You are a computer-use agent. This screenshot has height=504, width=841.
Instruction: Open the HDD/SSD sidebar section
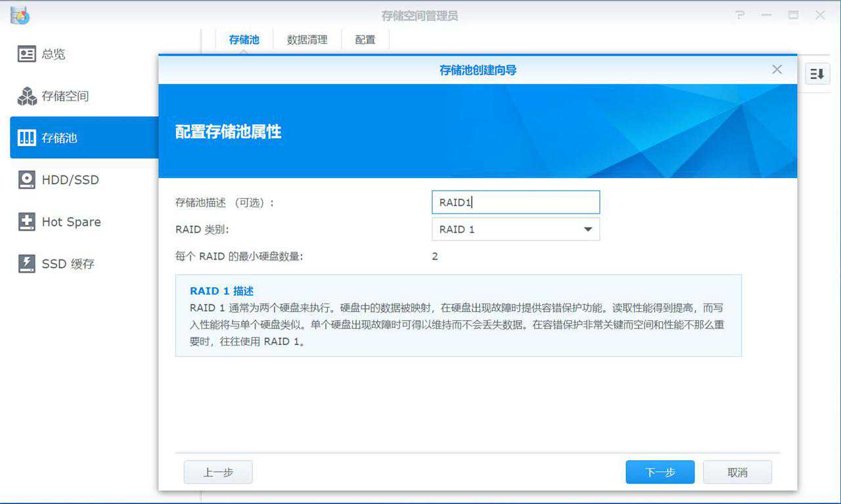pos(70,180)
